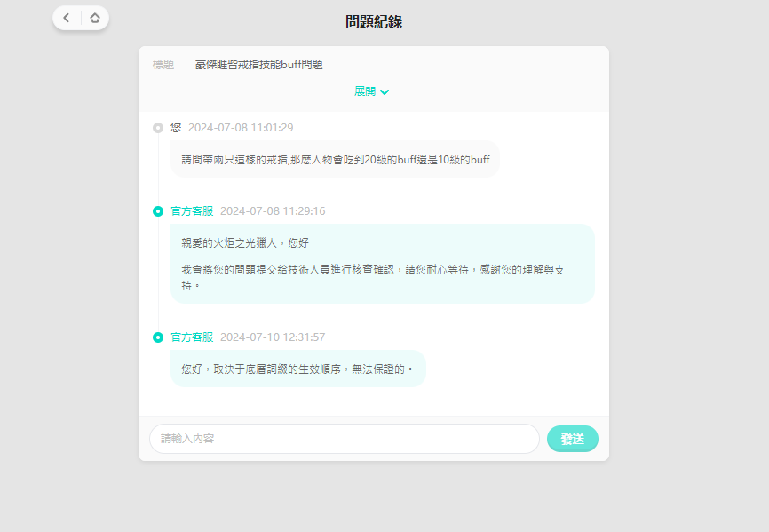Viewport: 769px width, 532px height.
Task: Select the 您 sender label
Action: coord(176,127)
